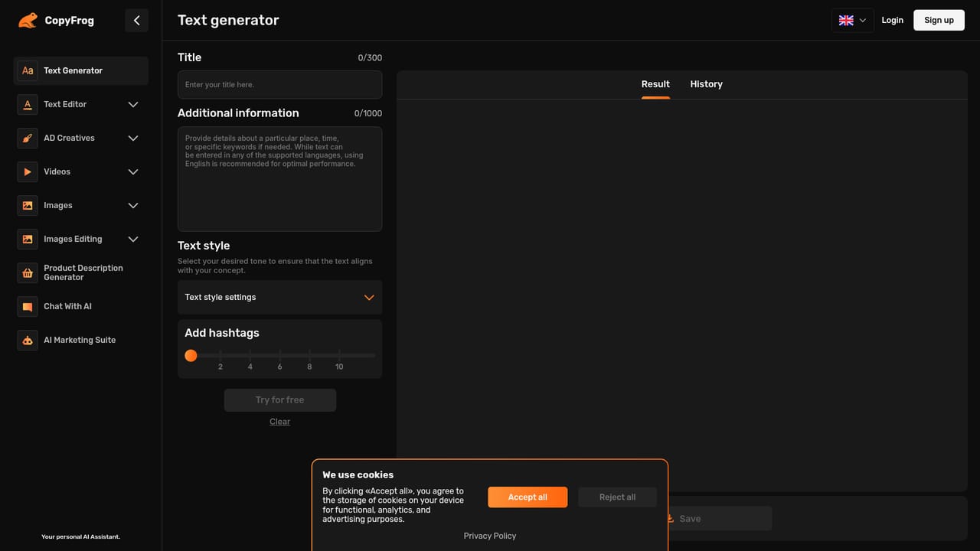Click the CopyFrog frog logo icon

(x=28, y=21)
